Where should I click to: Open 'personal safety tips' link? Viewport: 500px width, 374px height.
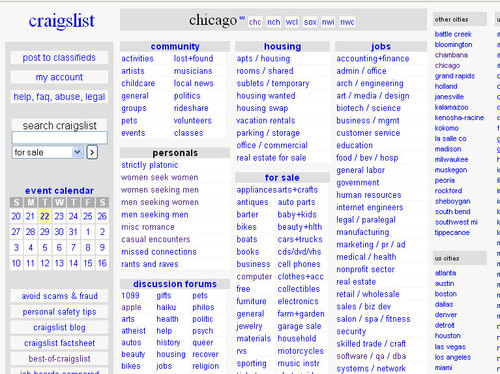pyautogui.click(x=59, y=312)
